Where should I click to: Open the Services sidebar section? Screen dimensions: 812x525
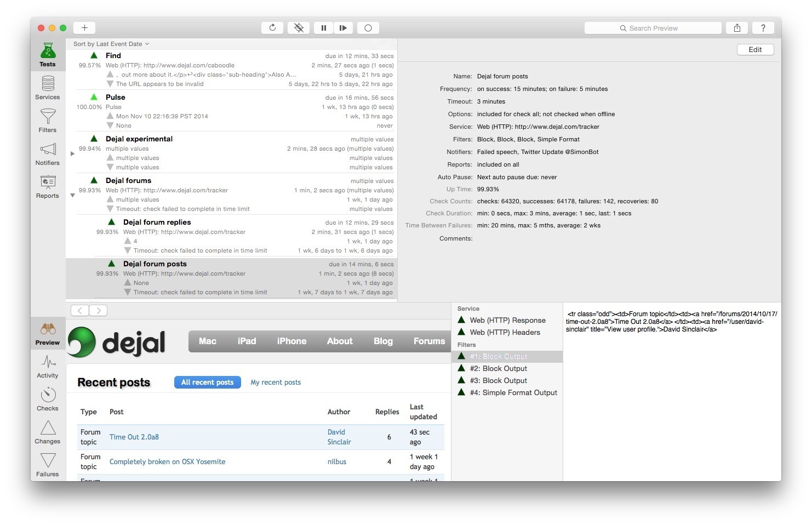(x=48, y=88)
